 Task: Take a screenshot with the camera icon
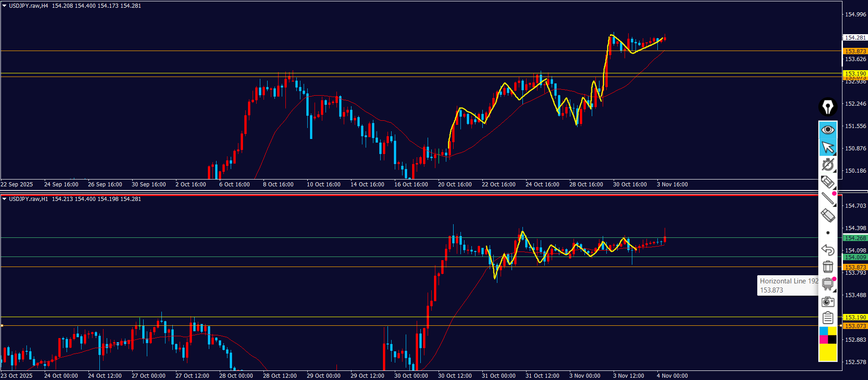[827, 302]
